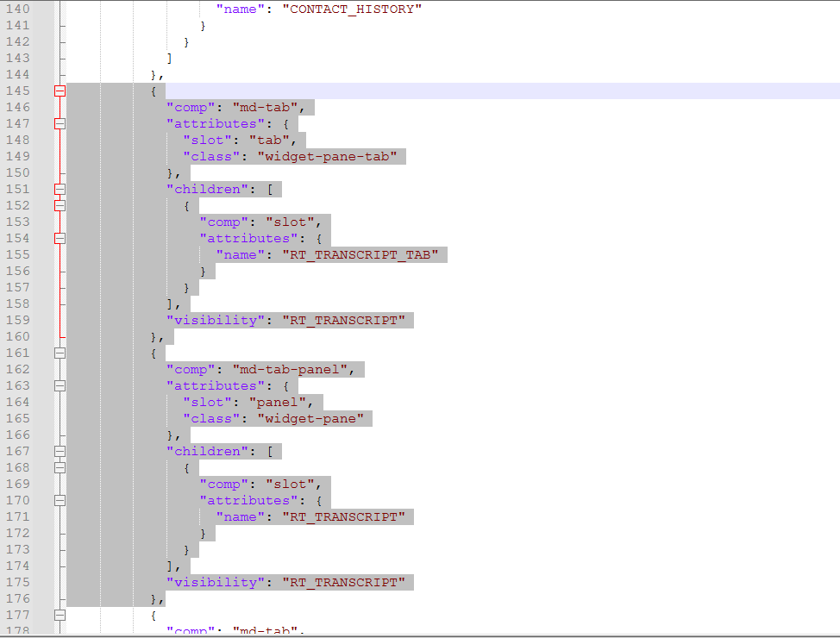Click the "RT_TRANSCRIPT_TAB" string value
840x638 pixels.
(364, 254)
